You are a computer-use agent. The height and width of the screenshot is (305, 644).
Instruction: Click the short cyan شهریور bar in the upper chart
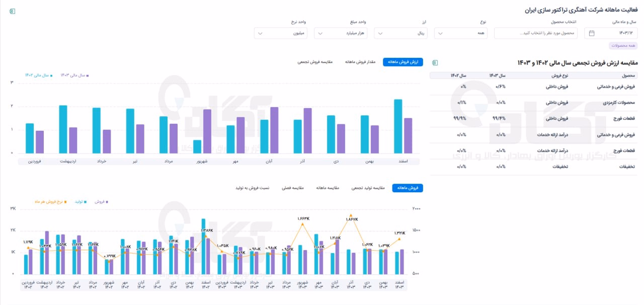click(x=197, y=146)
